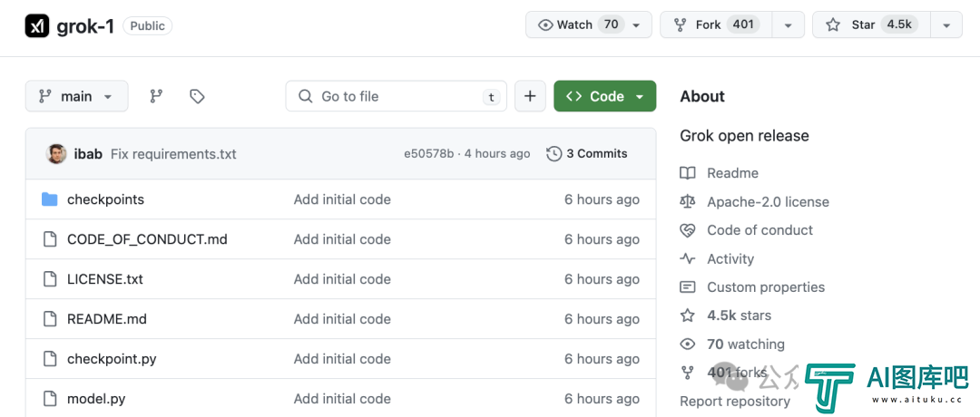Open the 4.5k stars link
Image resolution: width=980 pixels, height=417 pixels.
pyautogui.click(x=739, y=315)
